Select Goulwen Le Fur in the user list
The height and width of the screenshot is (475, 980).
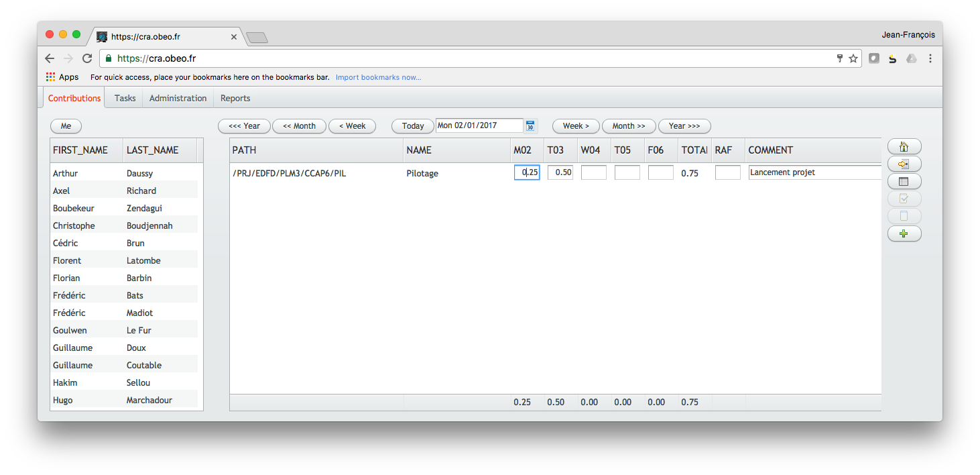coord(124,330)
